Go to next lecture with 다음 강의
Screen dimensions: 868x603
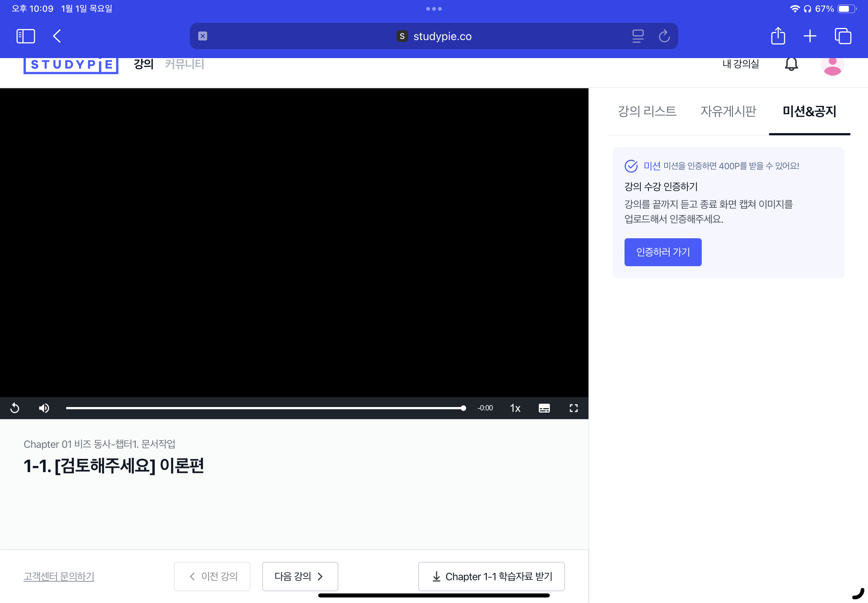300,576
